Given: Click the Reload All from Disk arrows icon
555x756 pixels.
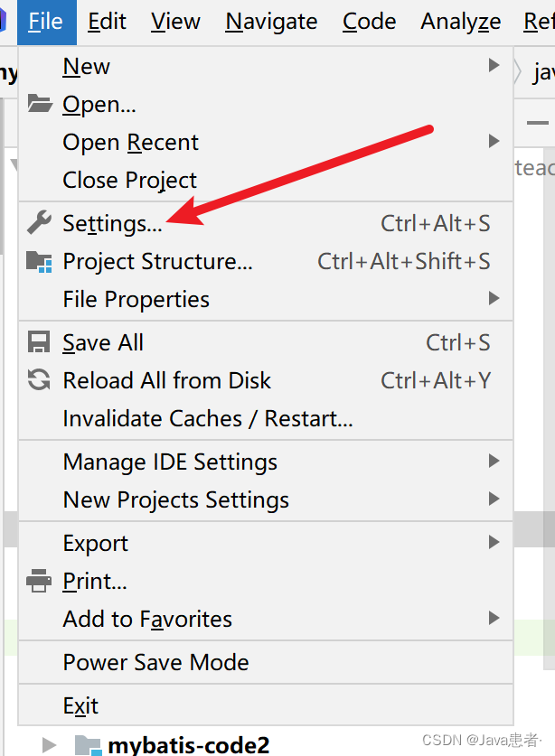Looking at the screenshot, I should [39, 379].
